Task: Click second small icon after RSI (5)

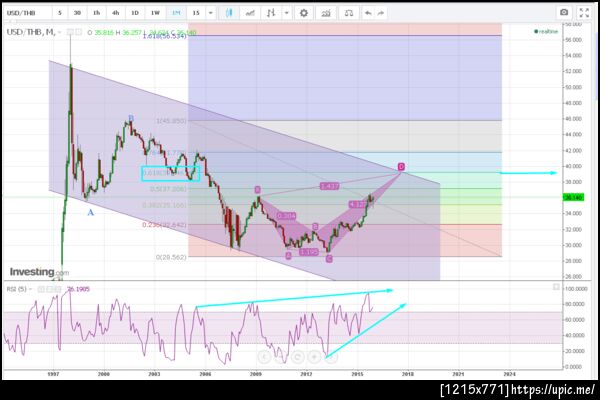Action: [x=49, y=289]
